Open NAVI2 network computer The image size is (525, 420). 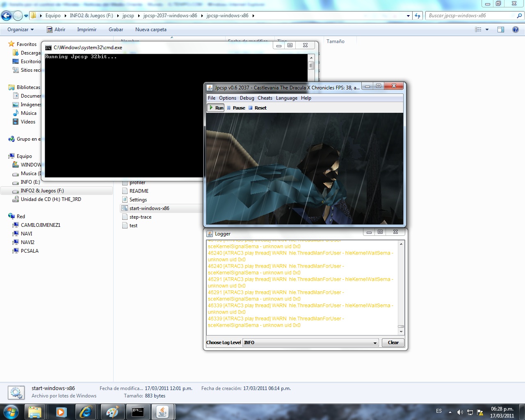pyautogui.click(x=28, y=242)
